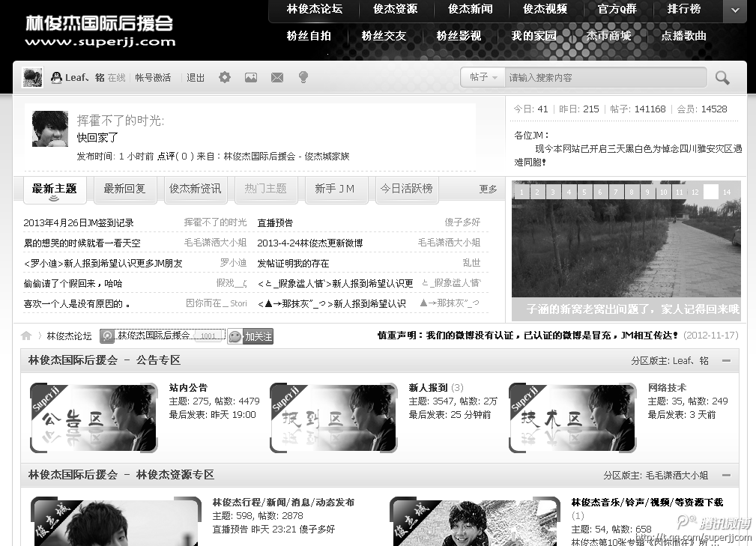
Task: Open 林俊杰音乐/铃声/视频/等资源下载 board
Action: point(647,502)
